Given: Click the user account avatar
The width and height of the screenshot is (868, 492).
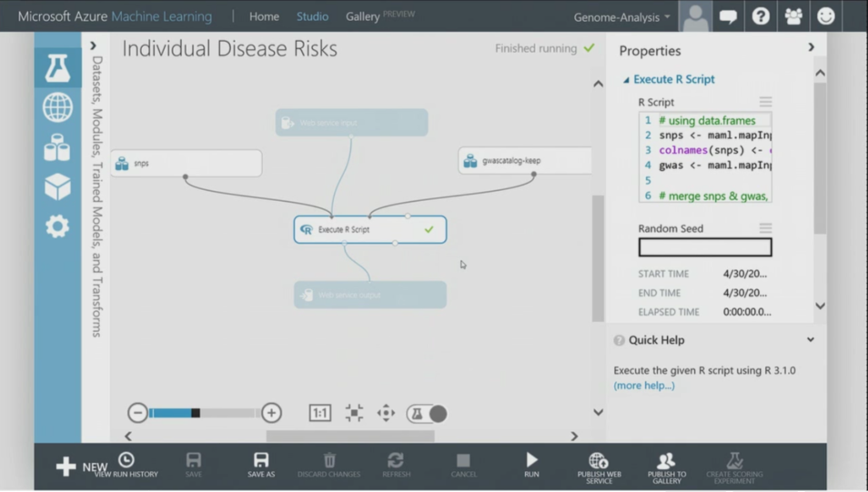Looking at the screenshot, I should pyautogui.click(x=695, y=16).
